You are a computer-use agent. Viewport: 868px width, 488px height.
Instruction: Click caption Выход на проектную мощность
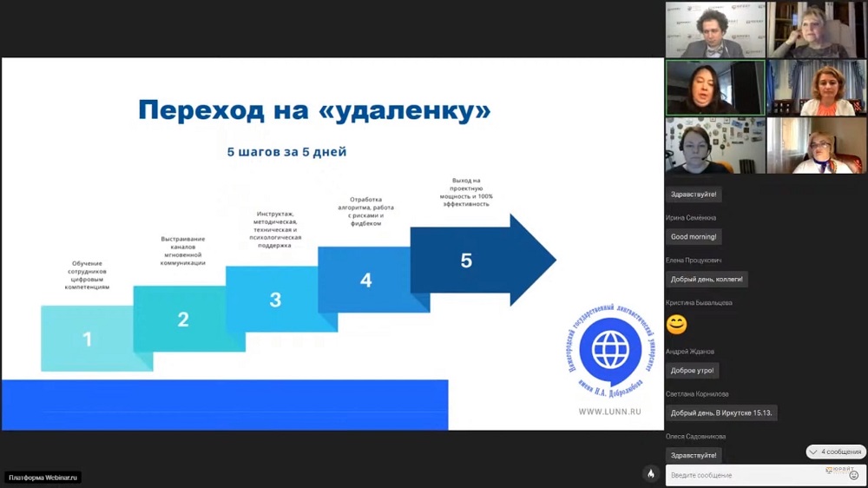click(x=466, y=192)
